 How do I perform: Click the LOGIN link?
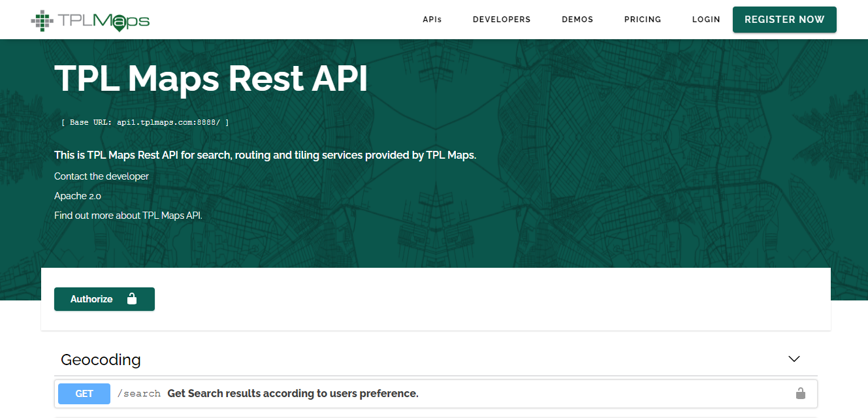coord(706,19)
